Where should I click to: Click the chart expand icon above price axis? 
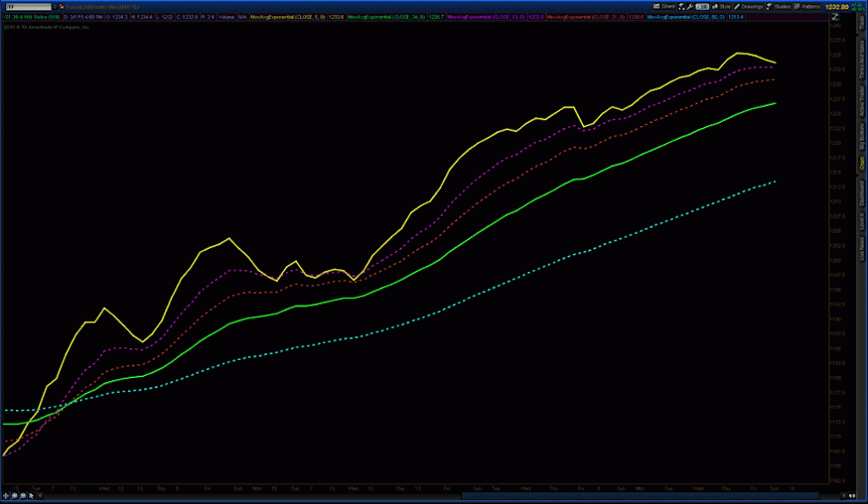coord(835,17)
